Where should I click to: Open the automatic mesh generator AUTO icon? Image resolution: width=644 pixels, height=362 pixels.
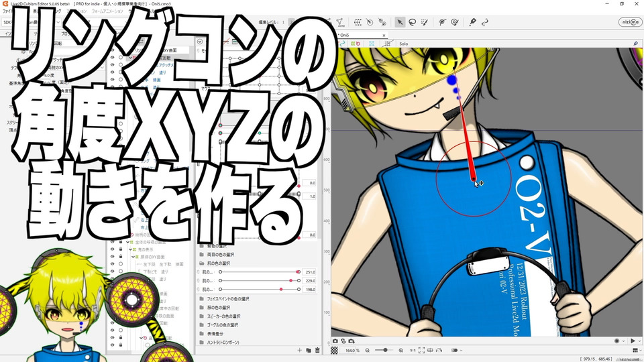[x=339, y=22]
